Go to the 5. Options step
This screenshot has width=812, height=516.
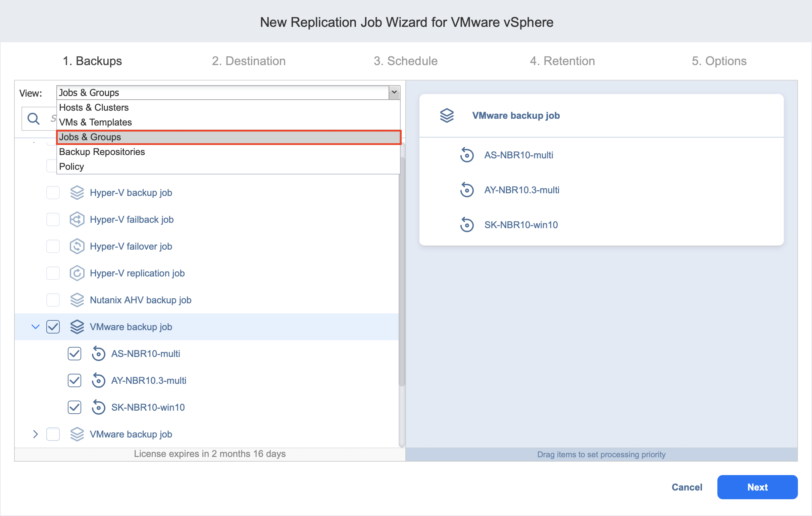tap(719, 61)
